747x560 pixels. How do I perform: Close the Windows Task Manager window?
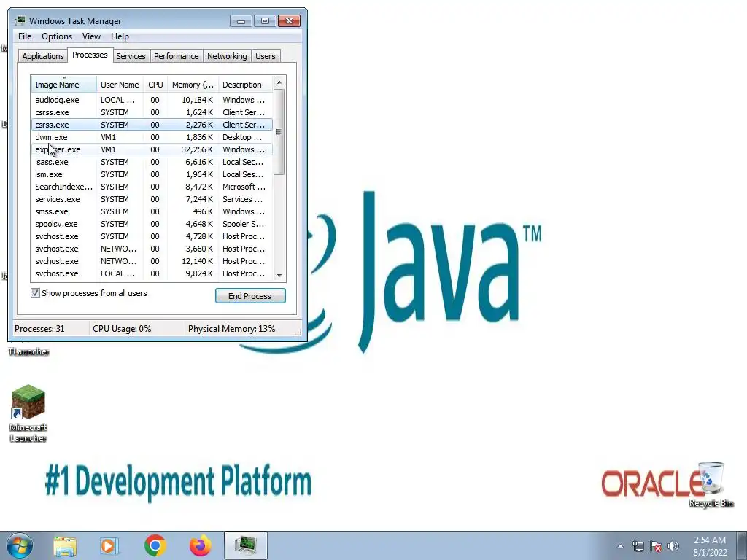point(289,21)
